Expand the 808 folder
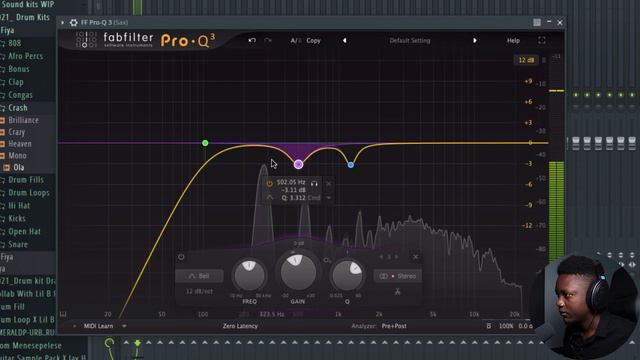640x360 pixels. [x=14, y=43]
